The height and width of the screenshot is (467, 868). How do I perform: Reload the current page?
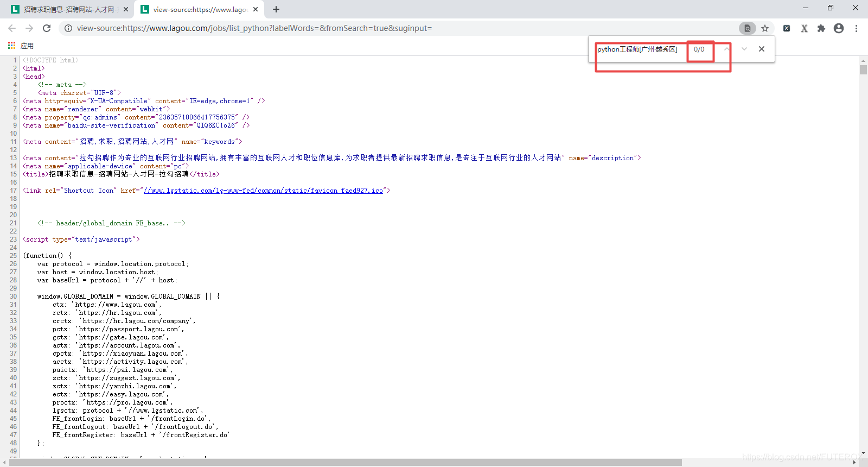click(x=47, y=28)
